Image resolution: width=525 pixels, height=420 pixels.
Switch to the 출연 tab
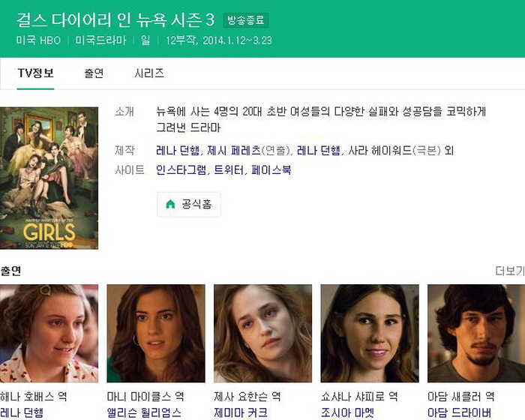click(94, 73)
